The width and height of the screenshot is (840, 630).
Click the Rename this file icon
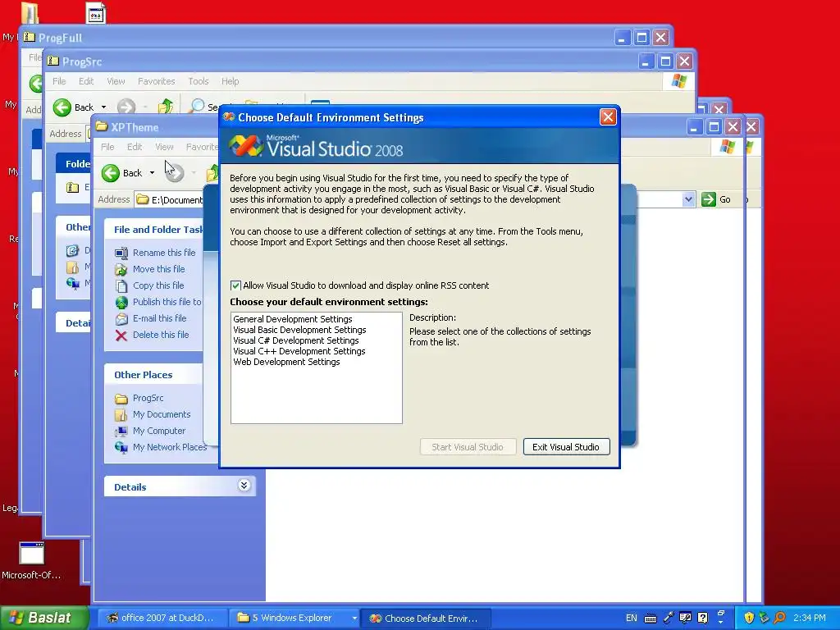click(121, 253)
